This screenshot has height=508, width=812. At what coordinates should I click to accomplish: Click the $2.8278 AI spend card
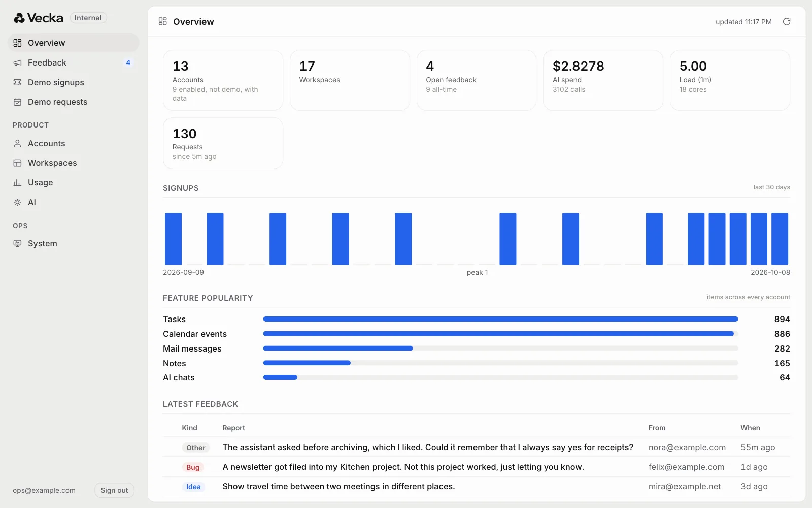pyautogui.click(x=603, y=80)
